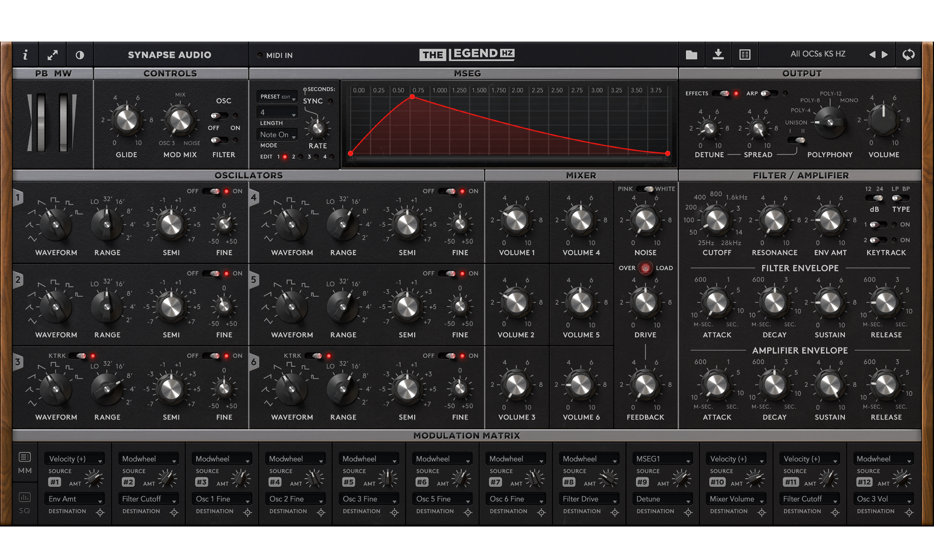Click the target icon under Env Amt destination
The height and width of the screenshot is (560, 934).
pos(100,512)
